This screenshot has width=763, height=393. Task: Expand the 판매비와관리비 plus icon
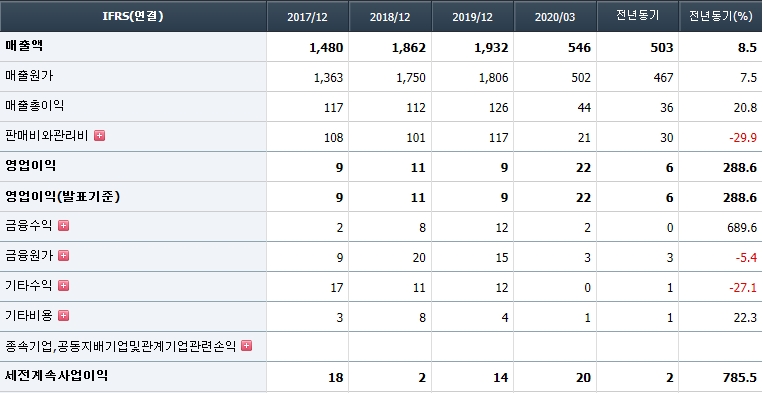pos(99,136)
